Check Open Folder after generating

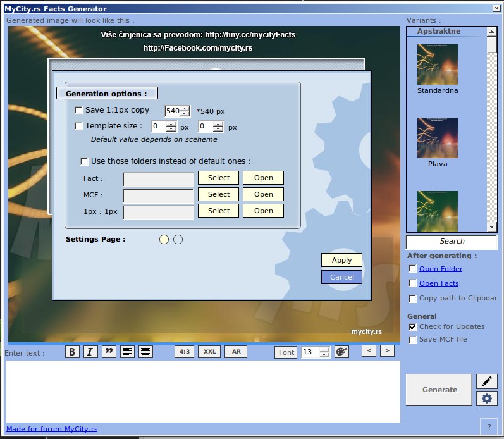(x=413, y=269)
